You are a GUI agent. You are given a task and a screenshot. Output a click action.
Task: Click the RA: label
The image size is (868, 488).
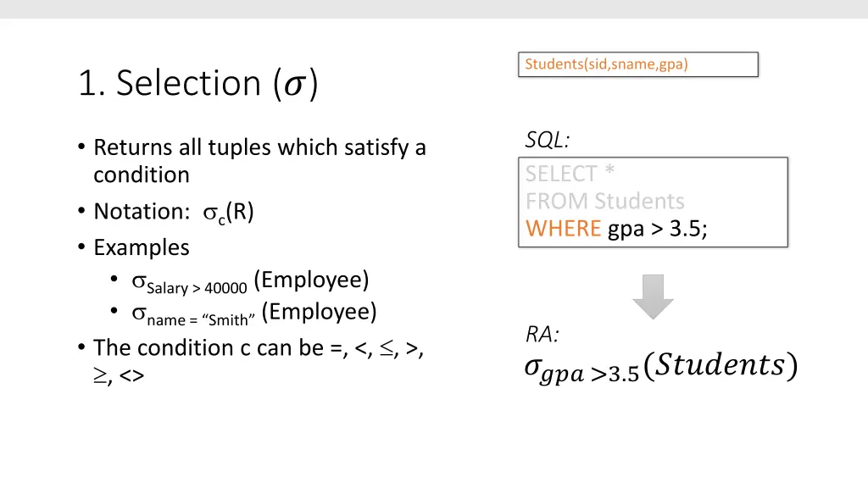pyautogui.click(x=542, y=334)
